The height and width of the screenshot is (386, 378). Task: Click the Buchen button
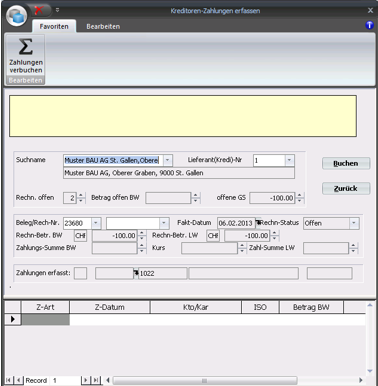coord(346,163)
